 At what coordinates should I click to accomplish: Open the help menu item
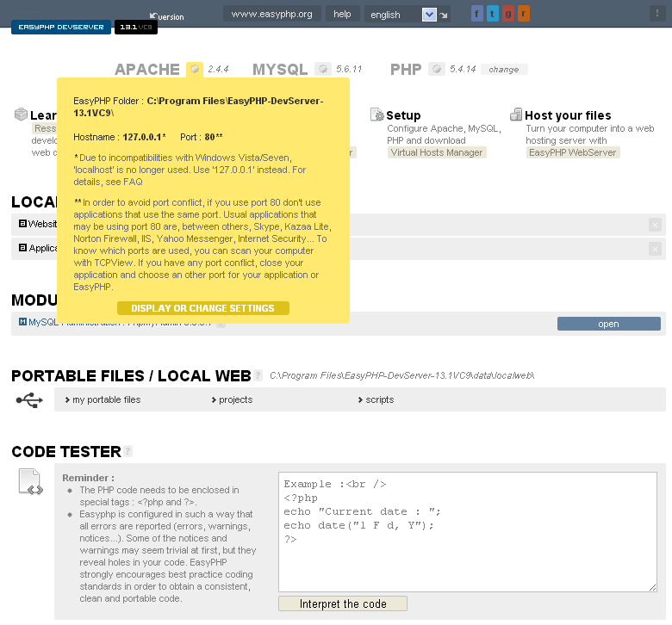point(342,14)
